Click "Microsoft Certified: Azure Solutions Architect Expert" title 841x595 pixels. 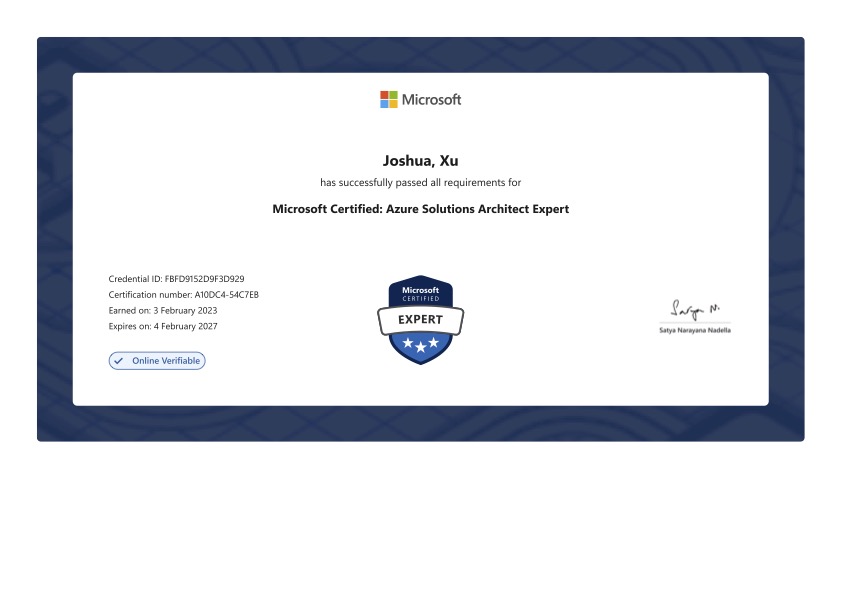tap(420, 209)
